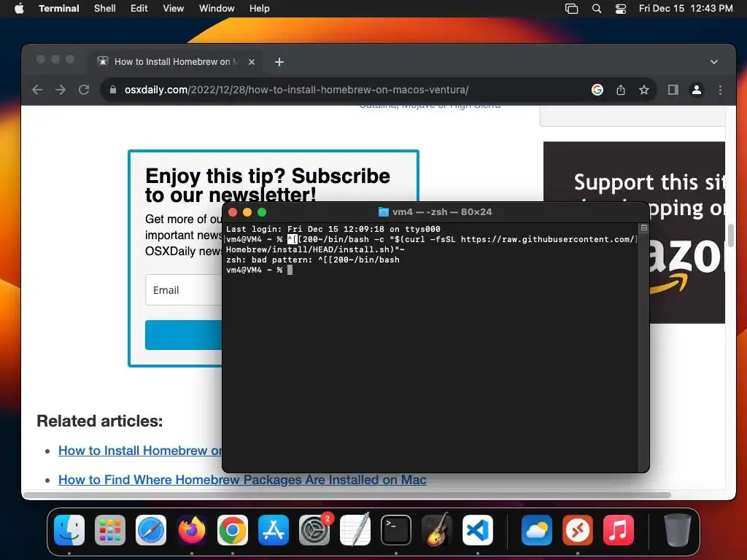
Task: Open Trash from the Dock
Action: (678, 530)
